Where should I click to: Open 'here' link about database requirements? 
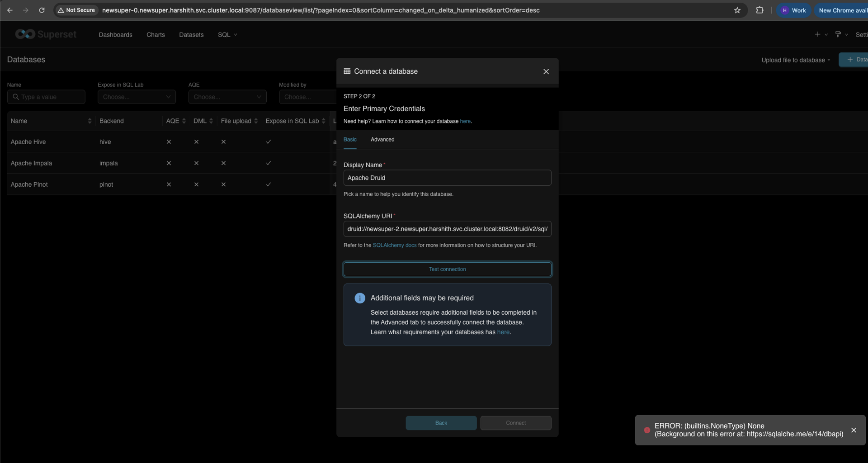tap(503, 332)
